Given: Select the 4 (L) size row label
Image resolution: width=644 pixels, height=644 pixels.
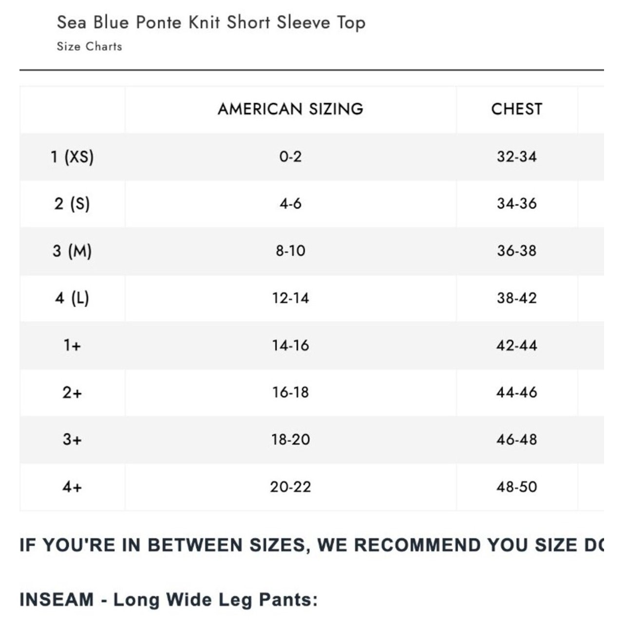Looking at the screenshot, I should [x=72, y=298].
